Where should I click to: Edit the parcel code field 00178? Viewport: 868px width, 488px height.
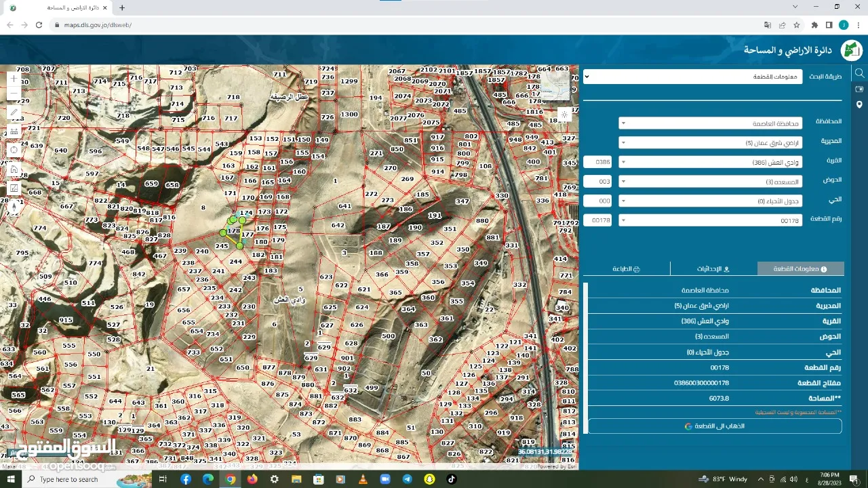pyautogui.click(x=597, y=220)
